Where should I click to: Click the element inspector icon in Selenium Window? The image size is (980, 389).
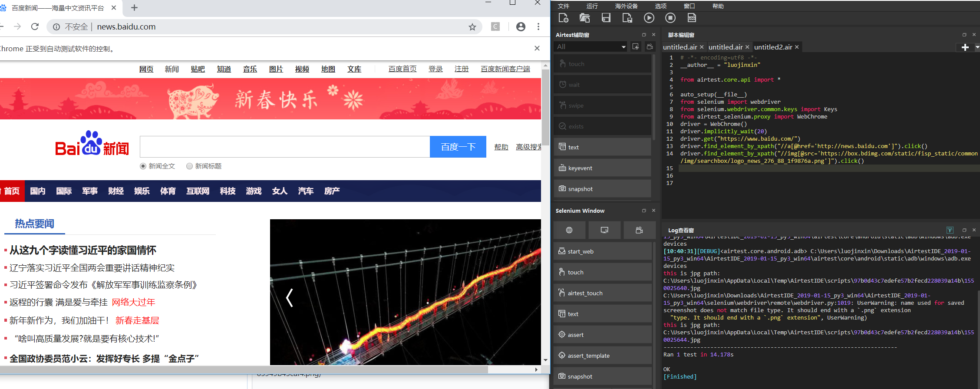click(604, 230)
